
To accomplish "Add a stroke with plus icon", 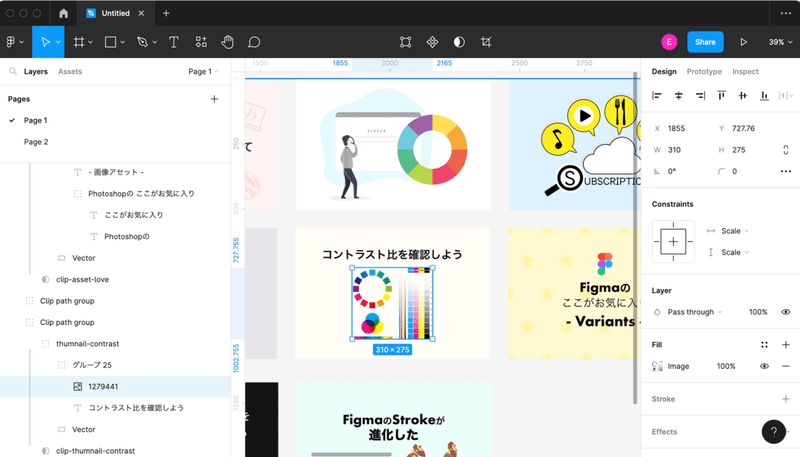I will (786, 399).
